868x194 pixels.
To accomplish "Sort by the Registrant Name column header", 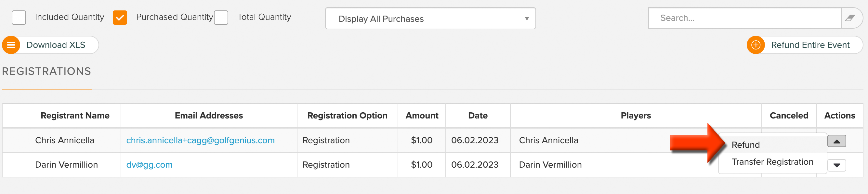I will [75, 116].
